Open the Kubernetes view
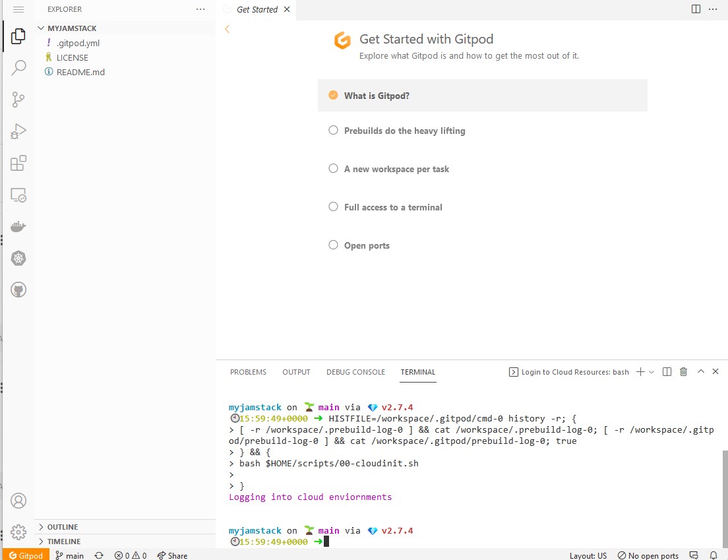The height and width of the screenshot is (560, 728). pyautogui.click(x=18, y=258)
